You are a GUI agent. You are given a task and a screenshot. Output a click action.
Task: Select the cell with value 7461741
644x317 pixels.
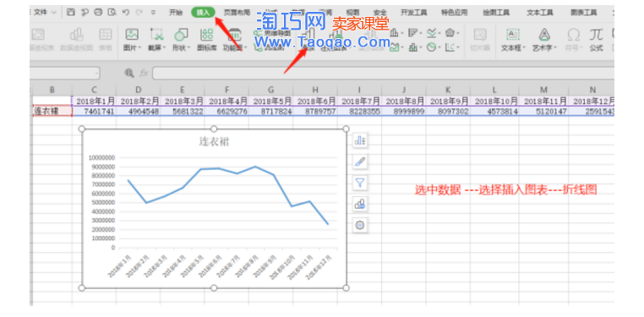pos(94,112)
